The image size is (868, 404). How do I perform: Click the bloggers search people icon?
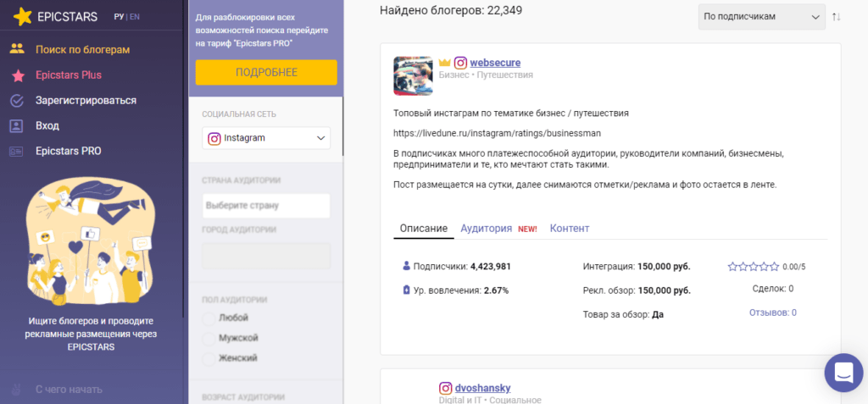(17, 49)
